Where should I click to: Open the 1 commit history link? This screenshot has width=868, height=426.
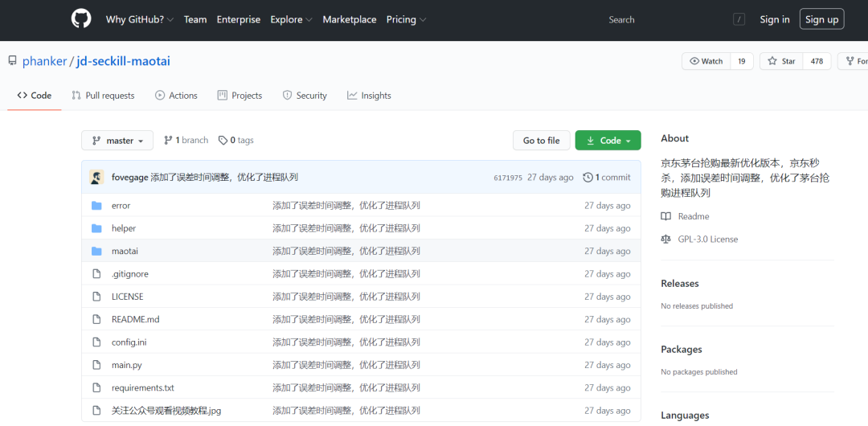click(x=607, y=178)
